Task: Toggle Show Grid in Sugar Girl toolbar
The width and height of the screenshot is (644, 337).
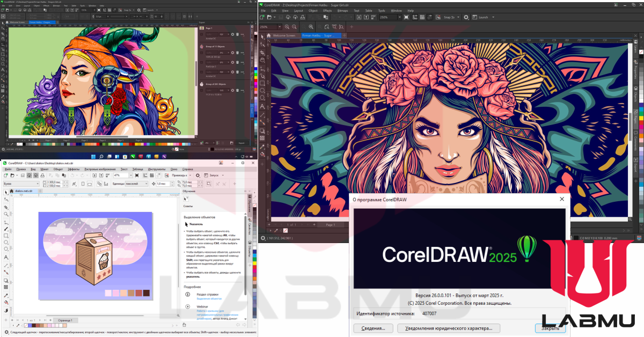Action: pos(422,17)
